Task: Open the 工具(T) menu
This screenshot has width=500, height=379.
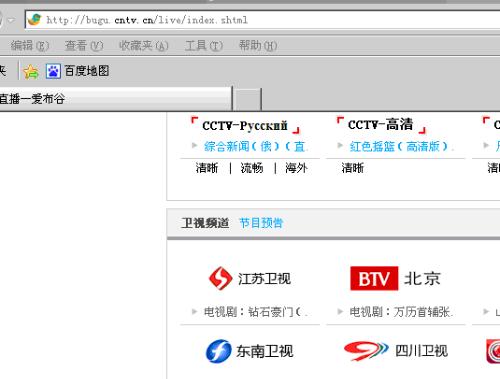Action: 204,46
